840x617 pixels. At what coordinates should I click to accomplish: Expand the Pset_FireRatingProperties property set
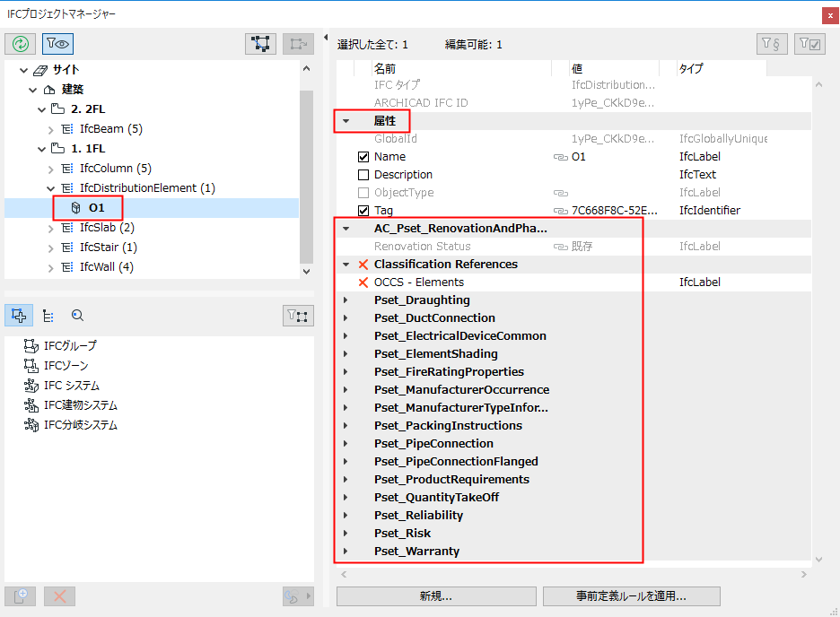click(346, 372)
